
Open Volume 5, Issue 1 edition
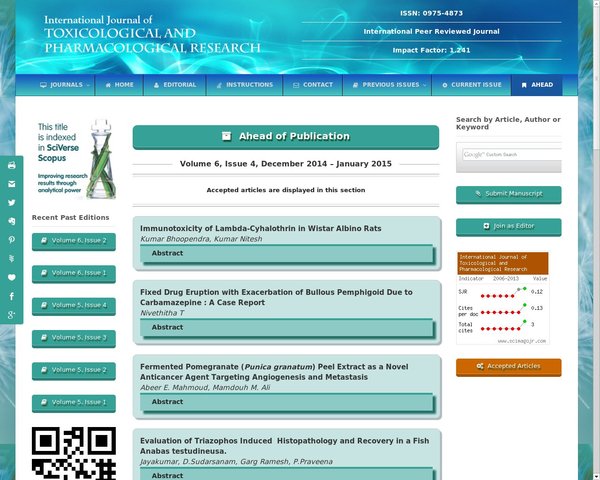click(74, 403)
